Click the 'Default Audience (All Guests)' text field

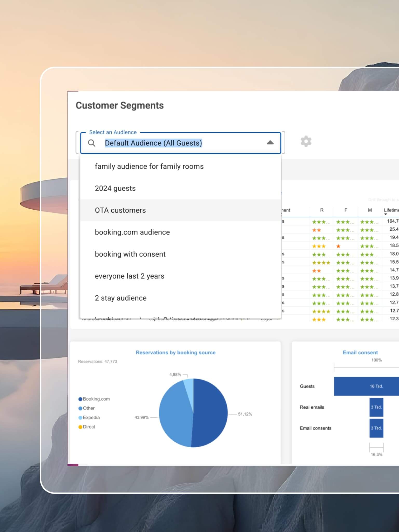point(153,143)
